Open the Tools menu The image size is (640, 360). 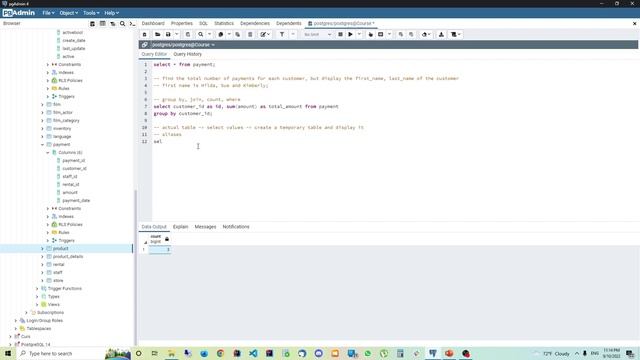click(x=91, y=13)
